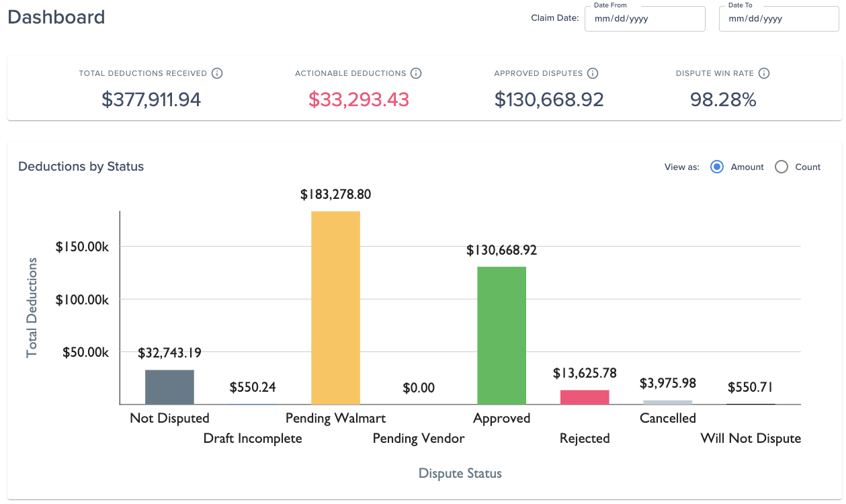The height and width of the screenshot is (504, 846).
Task: Click the Pending Vendor axis label
Action: pyautogui.click(x=419, y=438)
